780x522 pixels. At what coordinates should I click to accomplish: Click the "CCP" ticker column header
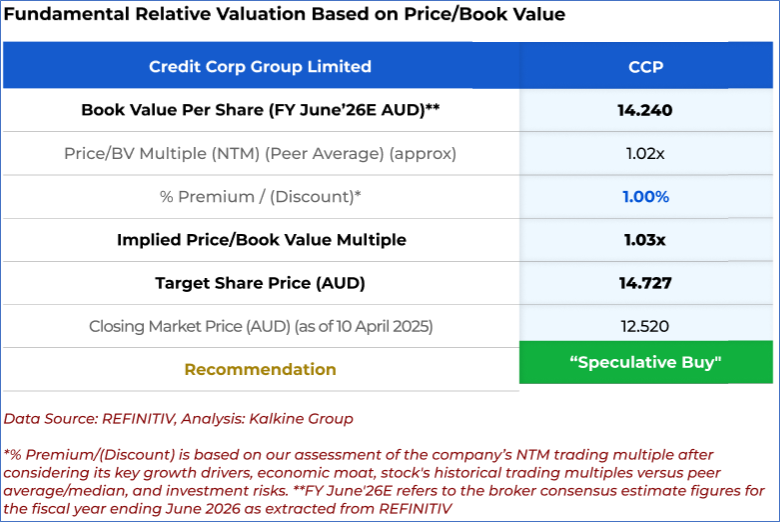click(x=645, y=67)
